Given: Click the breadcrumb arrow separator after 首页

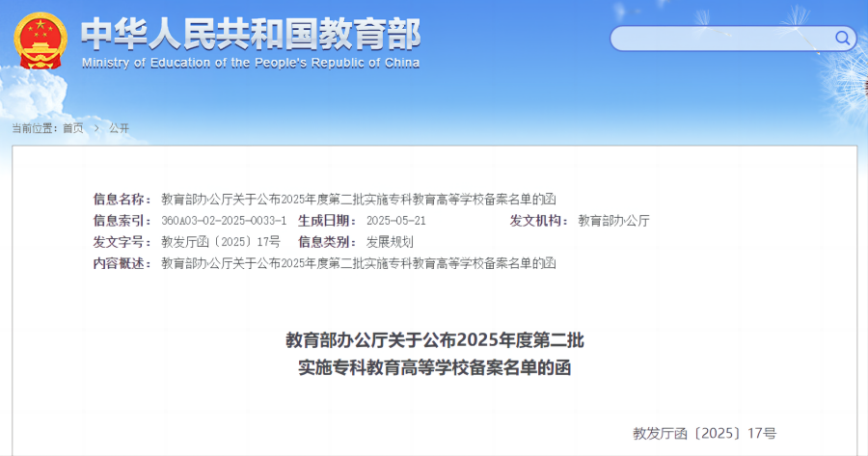Looking at the screenshot, I should (96, 128).
